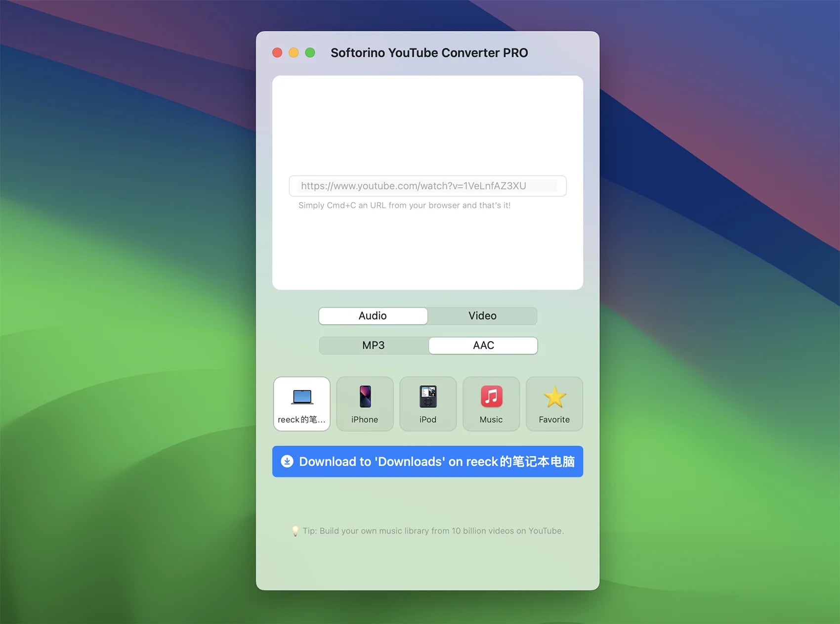The height and width of the screenshot is (624, 840).
Task: Minimize the window with yellow button
Action: point(294,52)
